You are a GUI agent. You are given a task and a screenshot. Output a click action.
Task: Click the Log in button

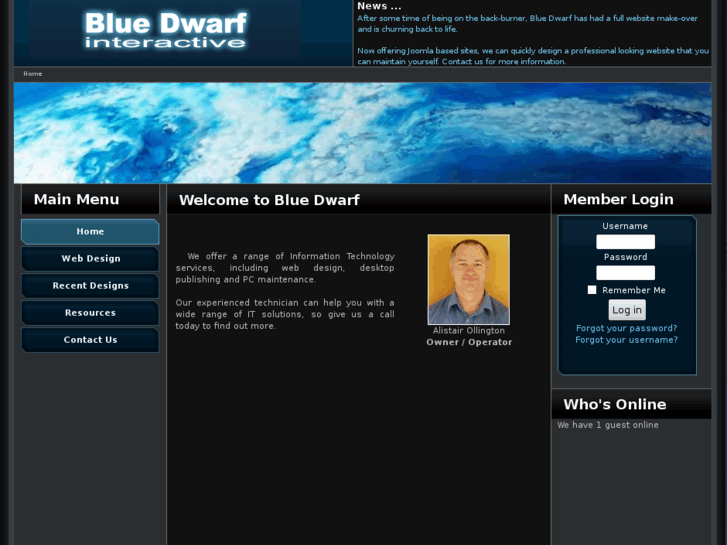pos(627,310)
